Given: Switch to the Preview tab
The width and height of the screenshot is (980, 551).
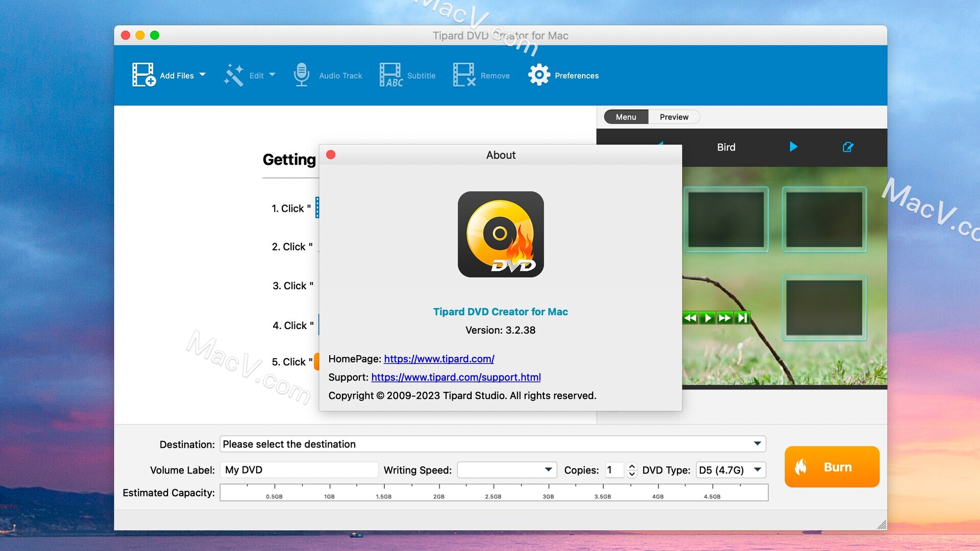Looking at the screenshot, I should [x=673, y=116].
